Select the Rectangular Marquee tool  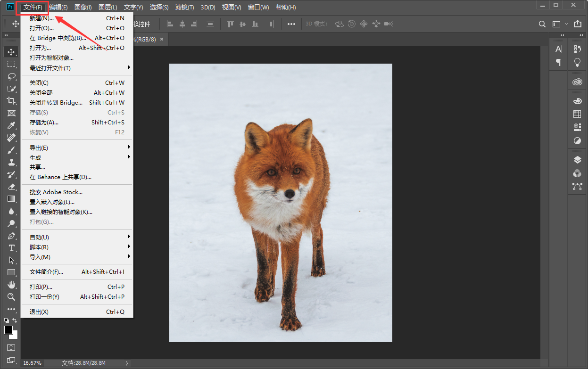tap(11, 64)
